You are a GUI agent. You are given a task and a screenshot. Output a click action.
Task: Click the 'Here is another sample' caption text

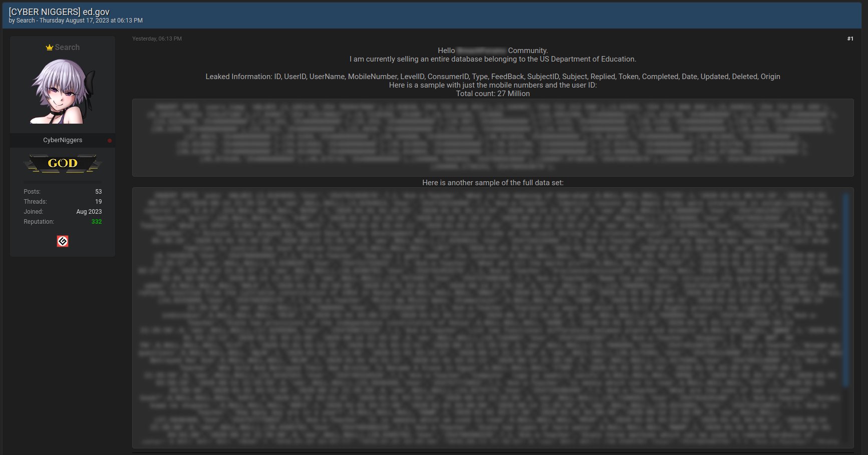click(493, 183)
